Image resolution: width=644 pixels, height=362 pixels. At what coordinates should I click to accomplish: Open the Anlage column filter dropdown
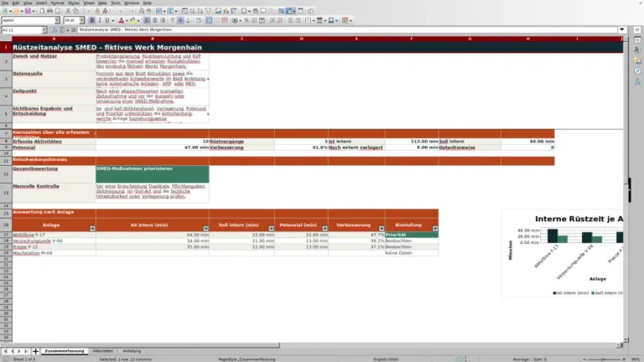coord(92,229)
